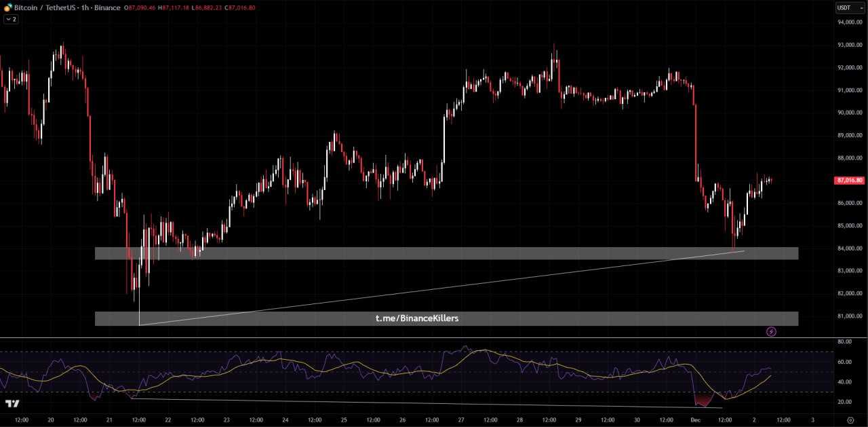Click the purple lightning bolt icon
This screenshot has height=427, width=868.
pyautogui.click(x=771, y=331)
